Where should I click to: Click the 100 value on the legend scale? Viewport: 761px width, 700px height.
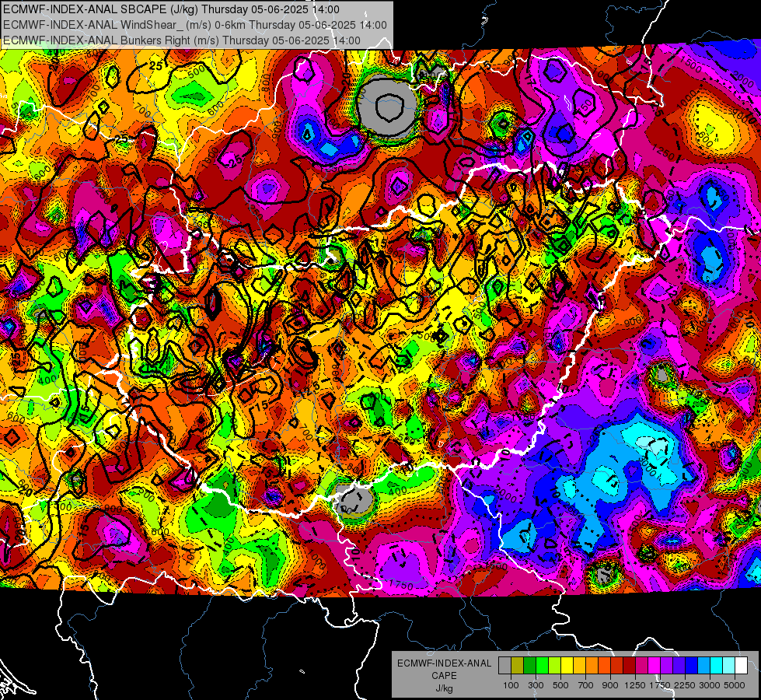pyautogui.click(x=511, y=685)
